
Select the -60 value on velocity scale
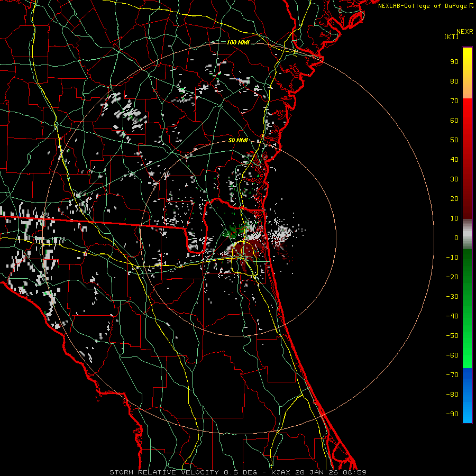[x=452, y=355]
